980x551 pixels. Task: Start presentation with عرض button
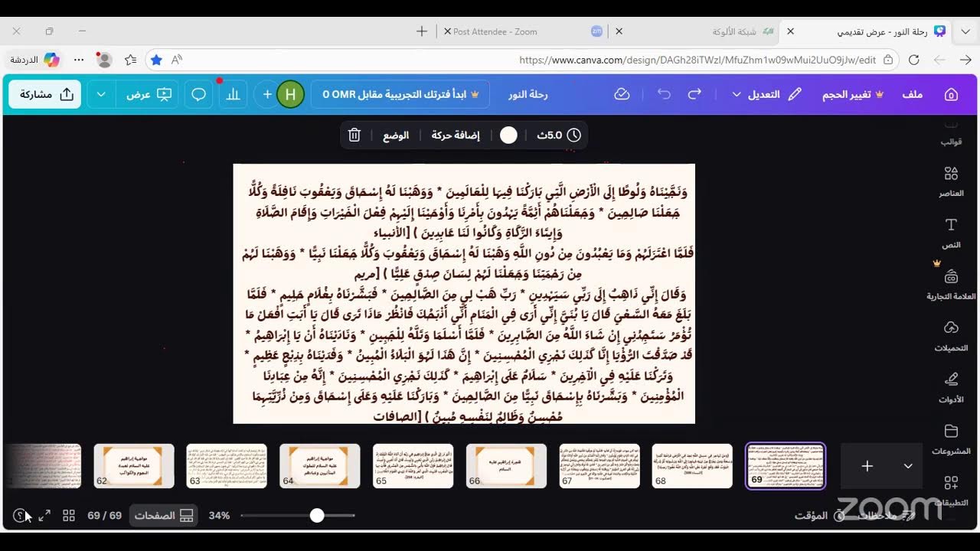pos(148,94)
